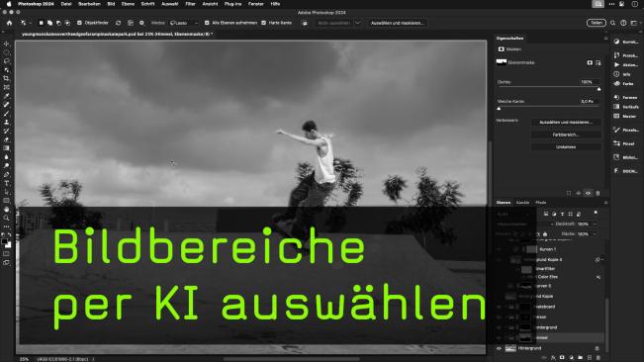Open the Modus Lasso dropdown

184,23
